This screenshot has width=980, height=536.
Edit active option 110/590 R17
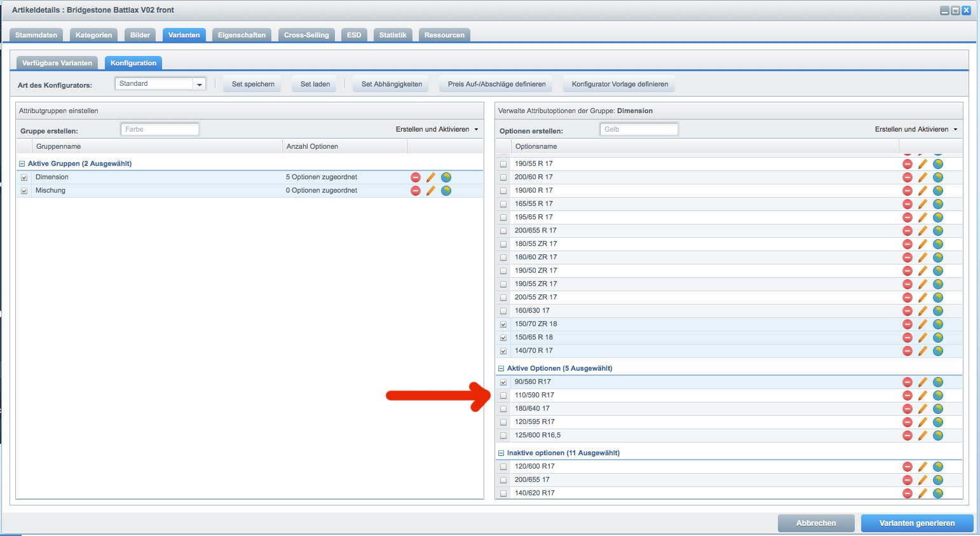click(x=923, y=395)
